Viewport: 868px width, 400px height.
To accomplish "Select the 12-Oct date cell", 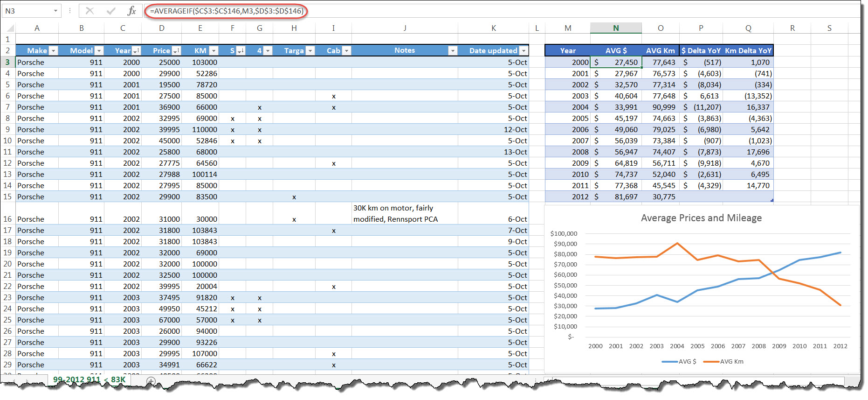I will click(493, 129).
